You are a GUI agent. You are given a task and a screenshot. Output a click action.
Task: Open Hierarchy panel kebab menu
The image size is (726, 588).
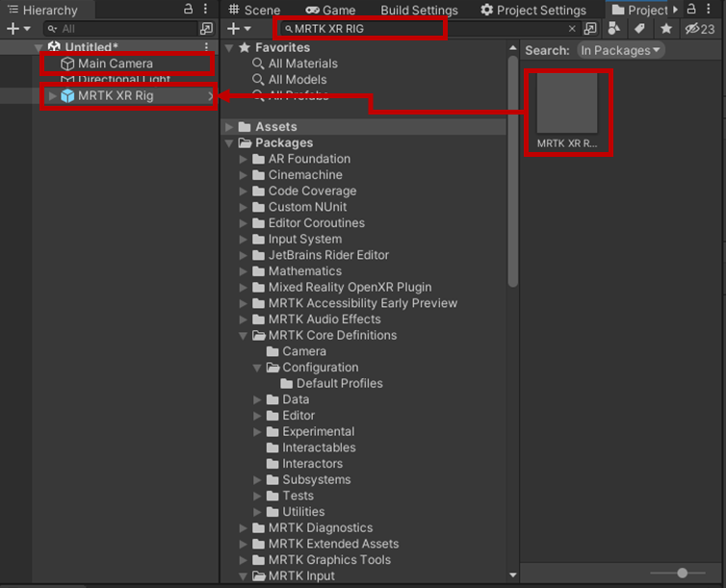point(205,9)
